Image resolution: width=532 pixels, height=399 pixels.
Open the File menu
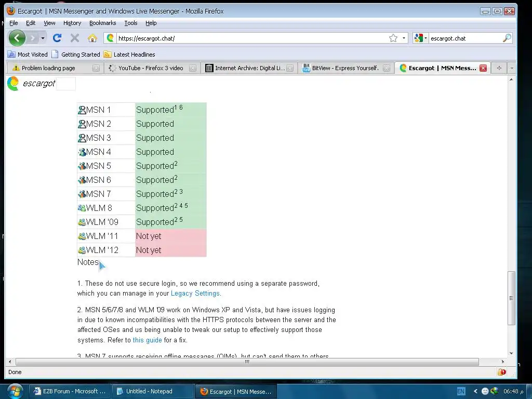14,23
